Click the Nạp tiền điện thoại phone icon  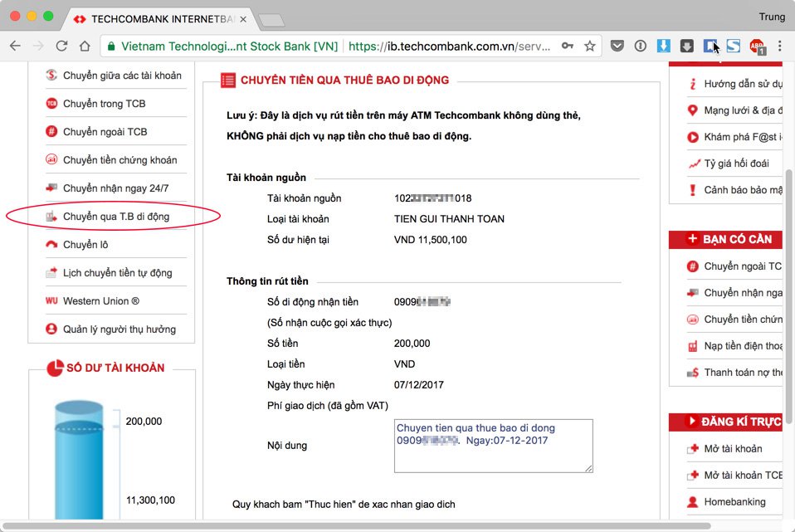(693, 346)
